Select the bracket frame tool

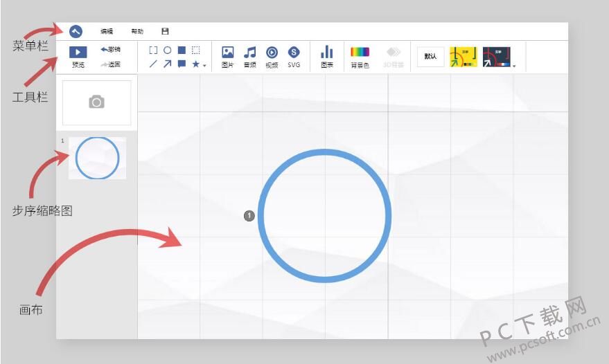[x=153, y=51]
